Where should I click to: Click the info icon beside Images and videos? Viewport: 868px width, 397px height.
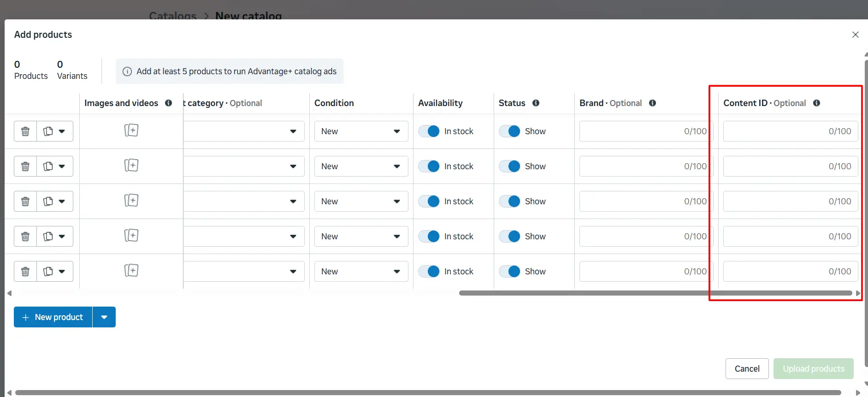pos(169,103)
